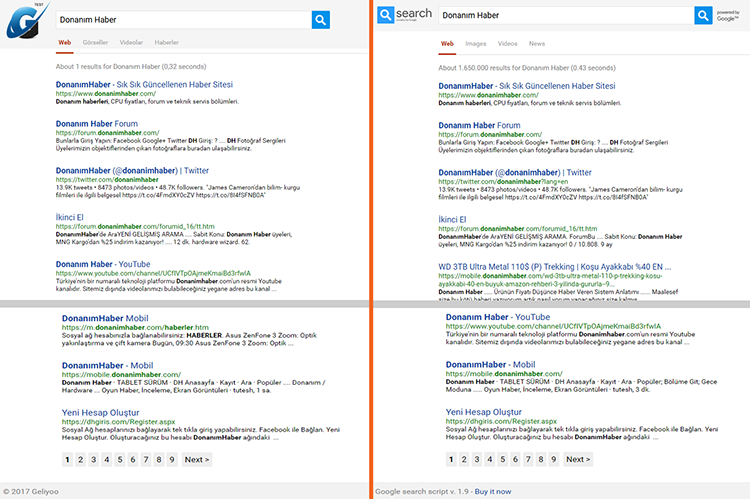The image size is (750, 499).
Task: Switch to the Videos tab
Action: click(507, 44)
